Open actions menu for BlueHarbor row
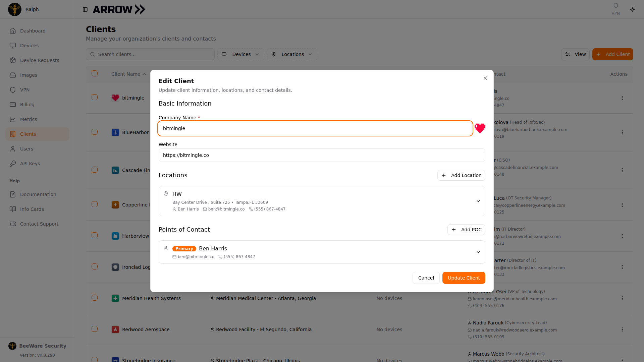This screenshot has height=362, width=644. coord(622,132)
